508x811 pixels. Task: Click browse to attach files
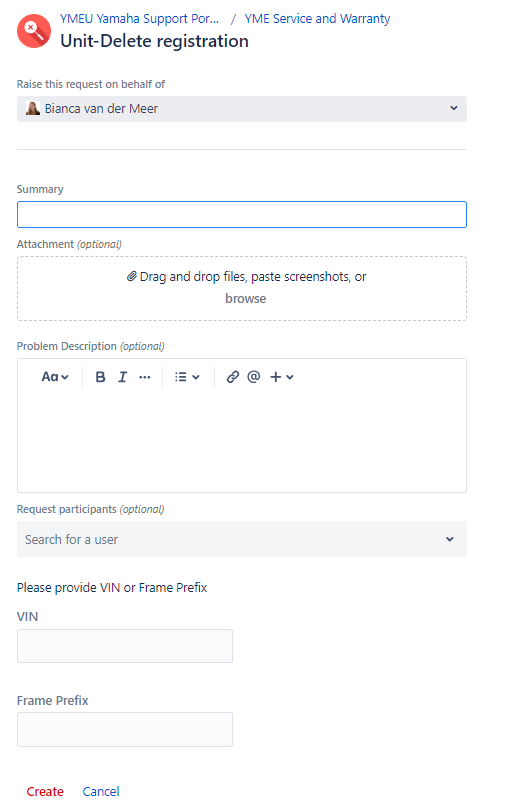[246, 298]
